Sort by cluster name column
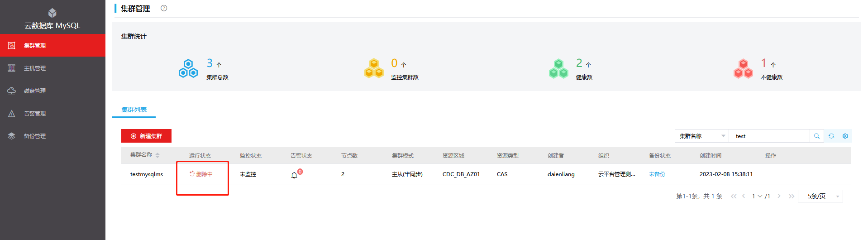 click(157, 155)
